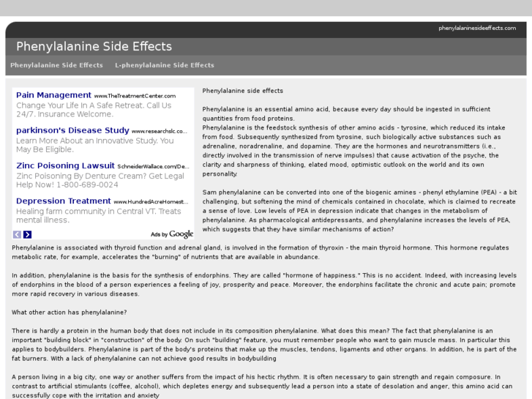Click the next ads arrow icon
Image resolution: width=532 pixels, height=399 pixels.
pyautogui.click(x=28, y=234)
